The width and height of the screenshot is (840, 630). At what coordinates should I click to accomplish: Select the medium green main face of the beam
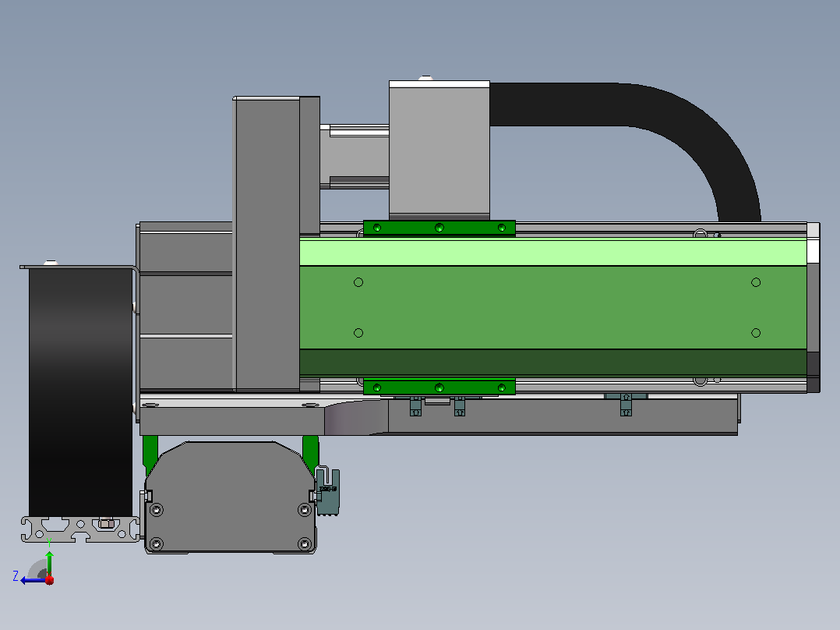click(x=553, y=307)
